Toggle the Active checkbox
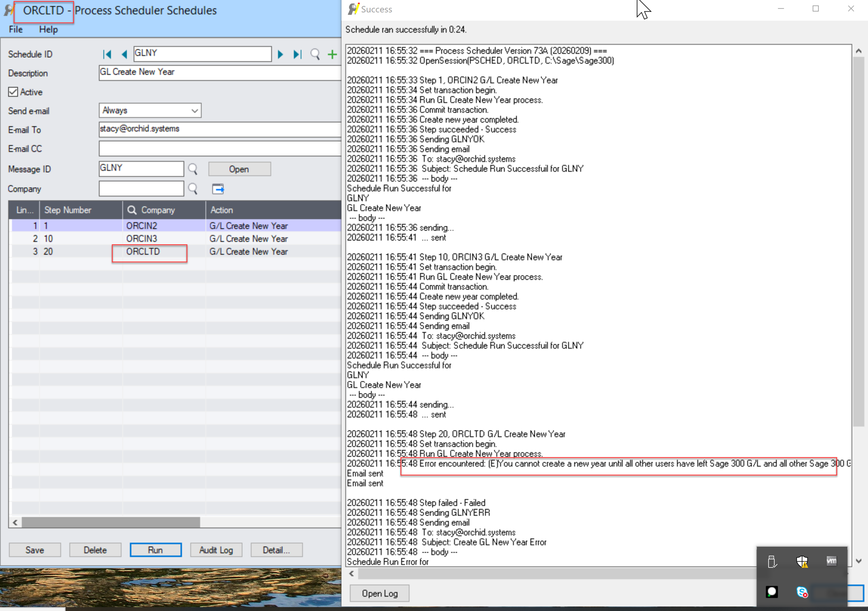The height and width of the screenshot is (611, 868). click(x=13, y=92)
